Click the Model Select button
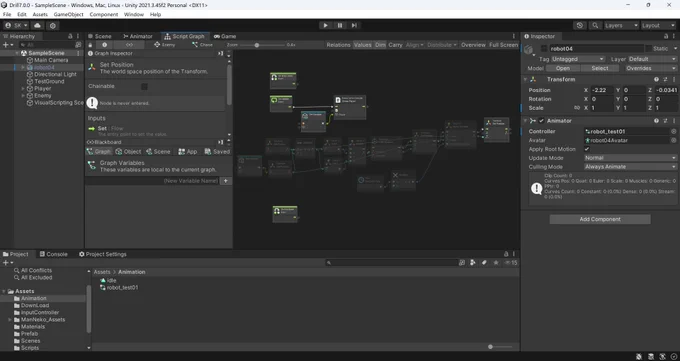This screenshot has width=680, height=361. (x=599, y=68)
